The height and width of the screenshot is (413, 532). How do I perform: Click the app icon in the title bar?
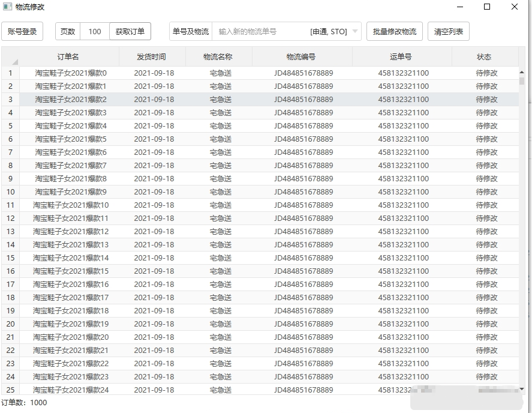[7, 7]
